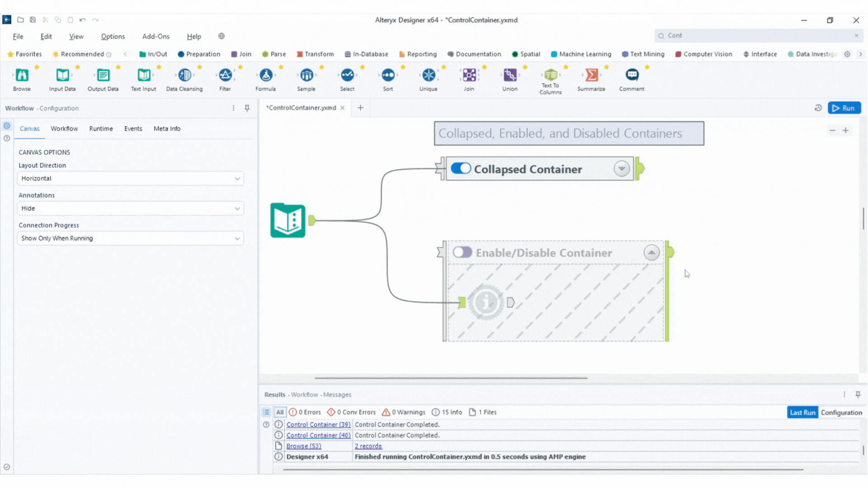Open the Options menu
This screenshot has width=868, height=488.
coord(113,36)
